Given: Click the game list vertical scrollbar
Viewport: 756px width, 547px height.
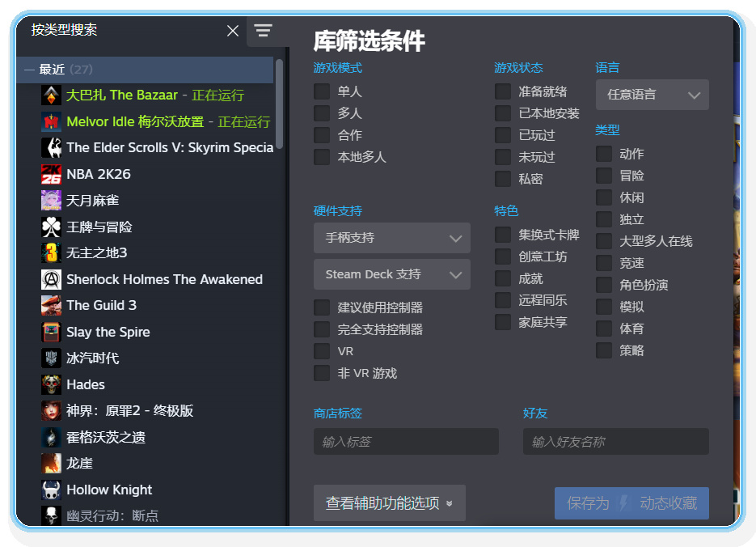Looking at the screenshot, I should pyautogui.click(x=279, y=104).
